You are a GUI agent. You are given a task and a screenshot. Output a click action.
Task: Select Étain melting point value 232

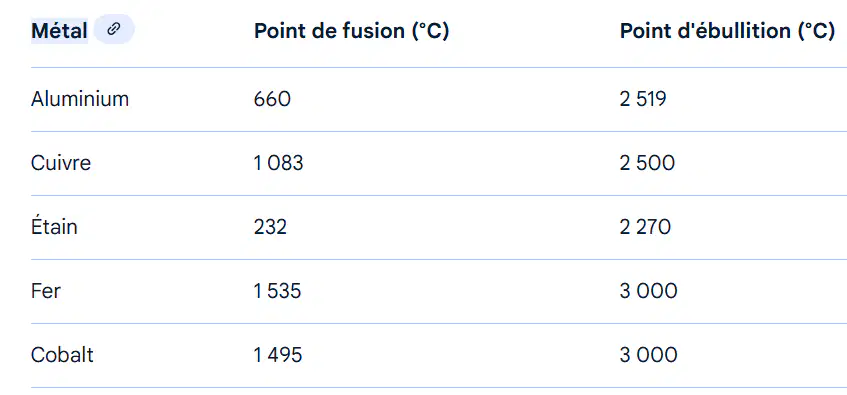coord(270,227)
